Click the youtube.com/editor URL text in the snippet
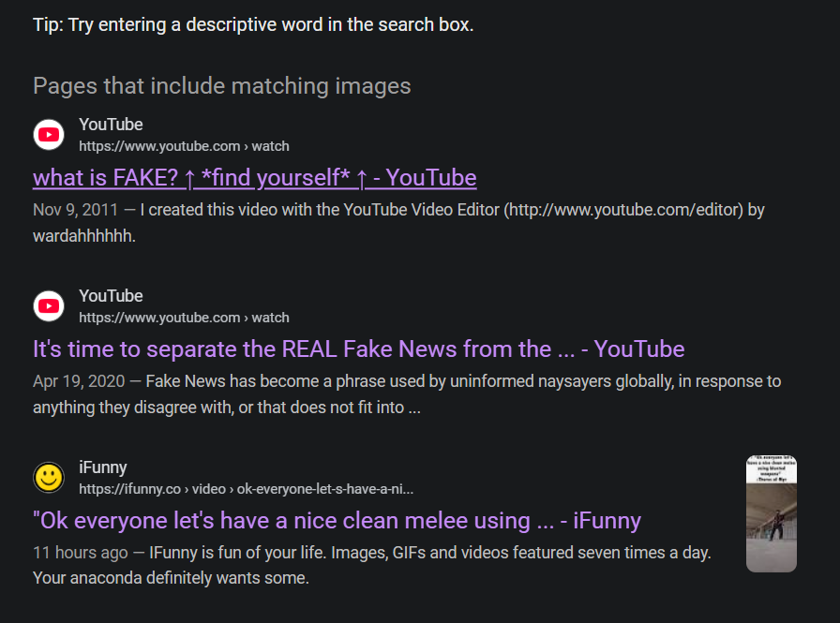The image size is (840, 623). [x=623, y=210]
